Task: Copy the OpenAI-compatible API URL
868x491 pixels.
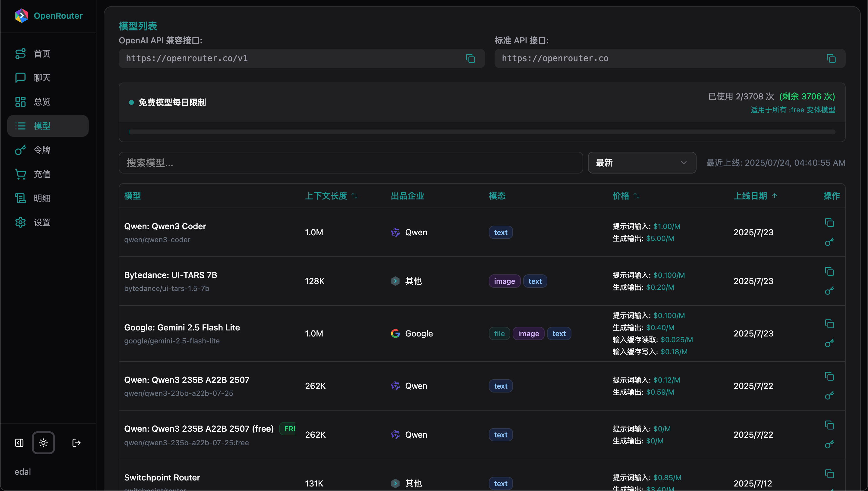Action: coord(470,58)
